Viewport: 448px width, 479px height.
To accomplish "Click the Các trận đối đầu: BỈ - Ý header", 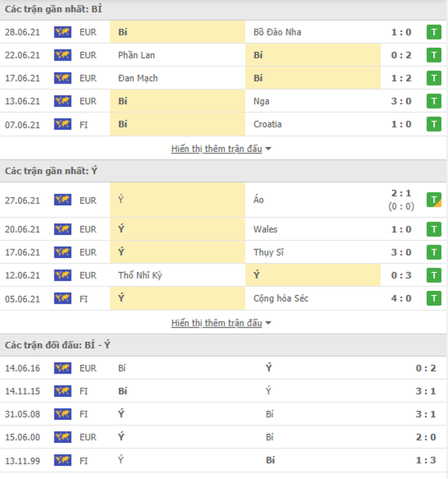I will click(x=58, y=345).
